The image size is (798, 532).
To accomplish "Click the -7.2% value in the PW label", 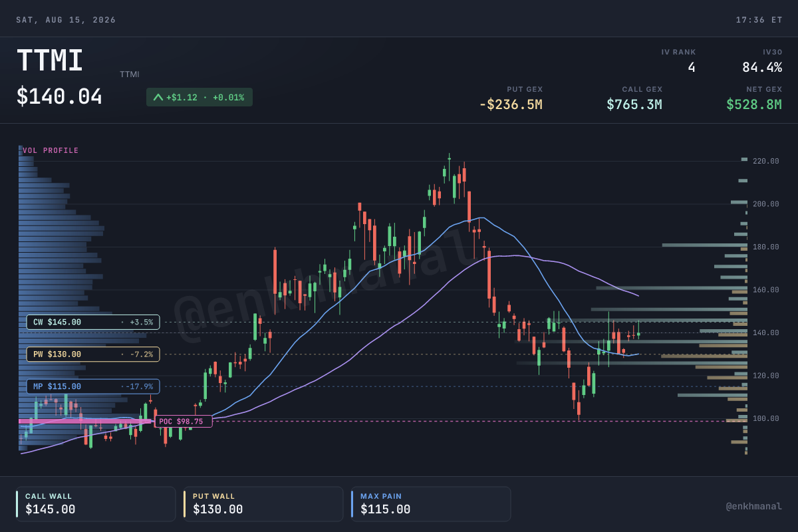I will pos(140,354).
